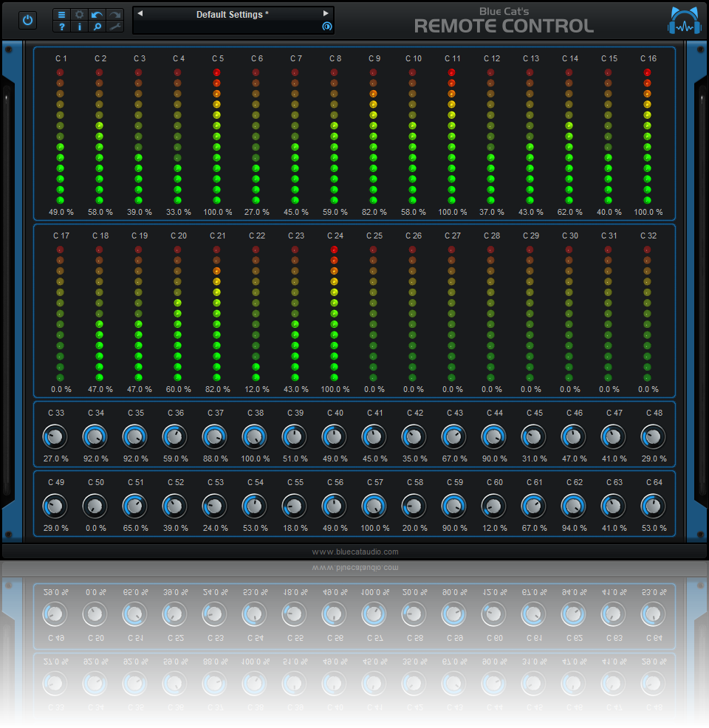Show the about info icon

click(x=80, y=27)
